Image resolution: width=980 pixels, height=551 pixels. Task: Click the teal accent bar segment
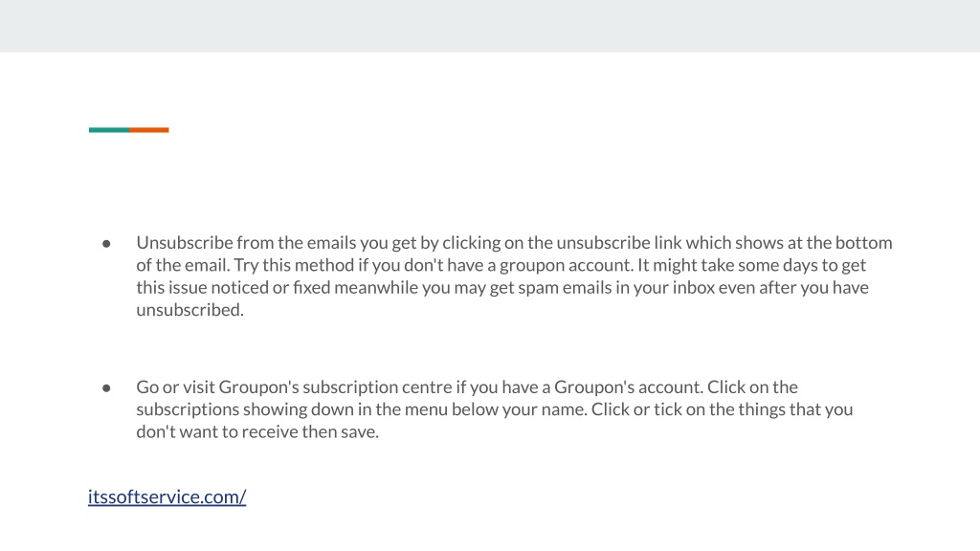point(109,130)
